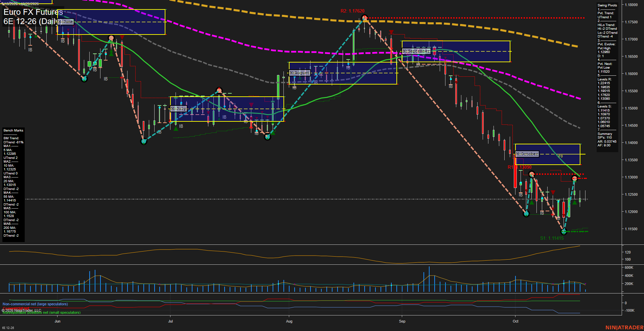644x331 pixels.
Task: Select the October swing high marker at 1.13090
Action: 532,174
